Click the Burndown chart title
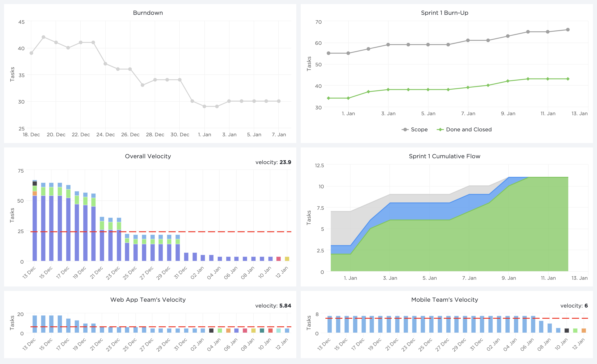Screen dimensions: 597x364 pos(148,13)
